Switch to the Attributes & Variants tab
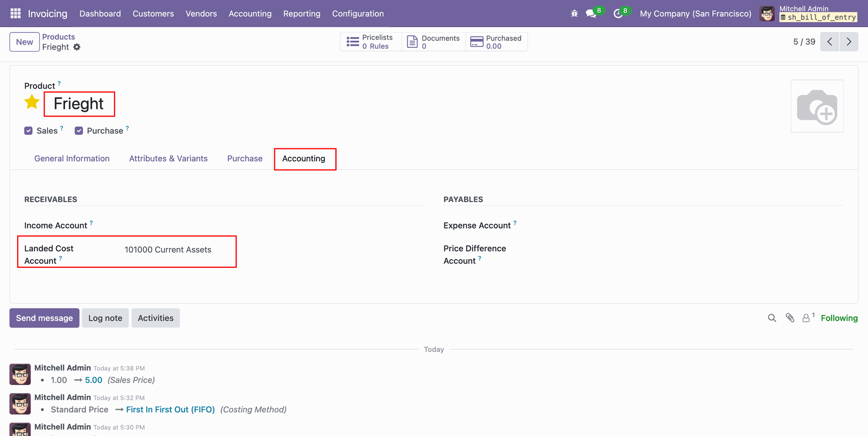868x436 pixels. pyautogui.click(x=168, y=159)
